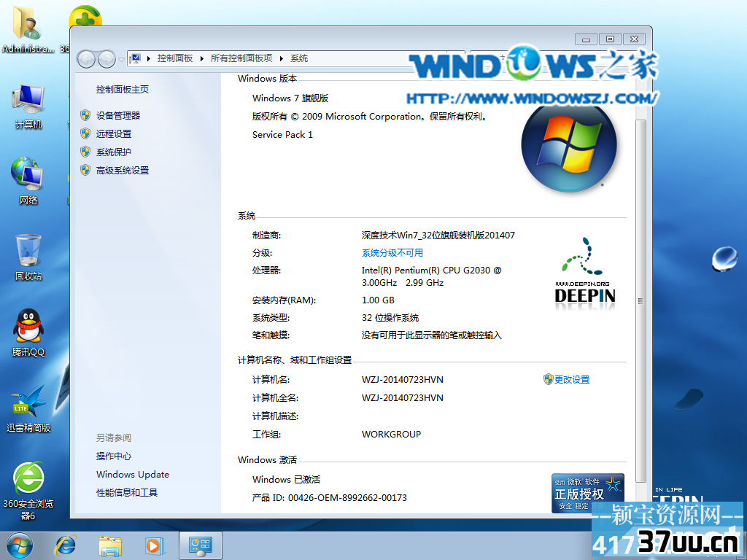Open the Administrator folder desktop icon
747x560 pixels.
[x=28, y=29]
